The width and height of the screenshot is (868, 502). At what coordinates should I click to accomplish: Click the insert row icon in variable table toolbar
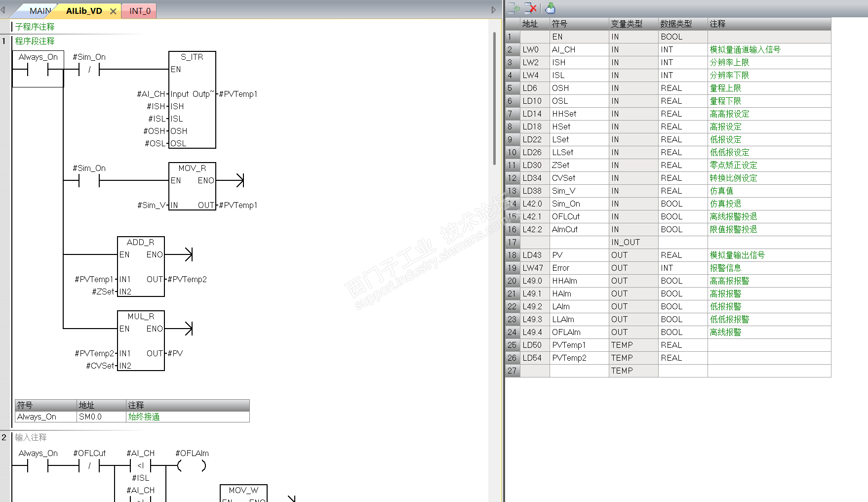(514, 8)
